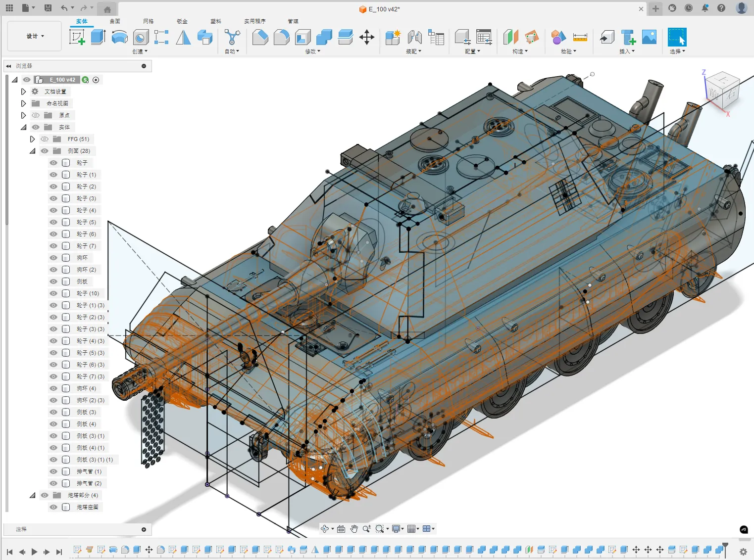The width and height of the screenshot is (754, 560).
Task: Open the 设计 workspace dropdown
Action: point(35,36)
